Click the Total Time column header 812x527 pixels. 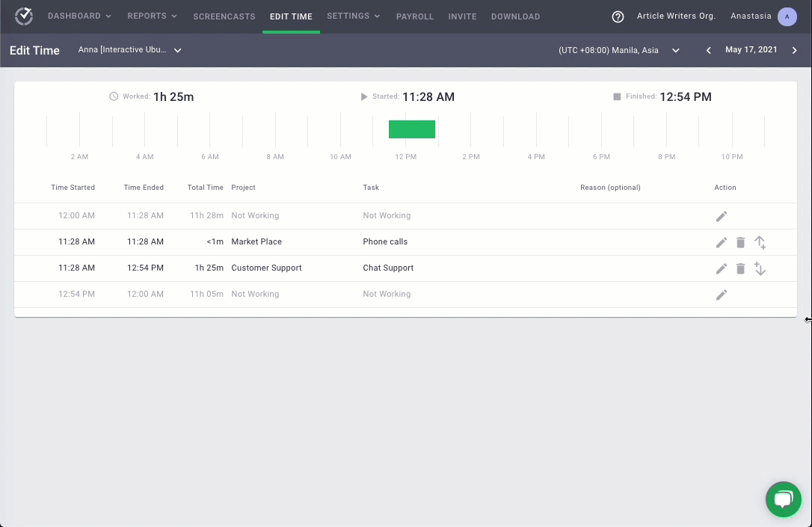(x=205, y=188)
